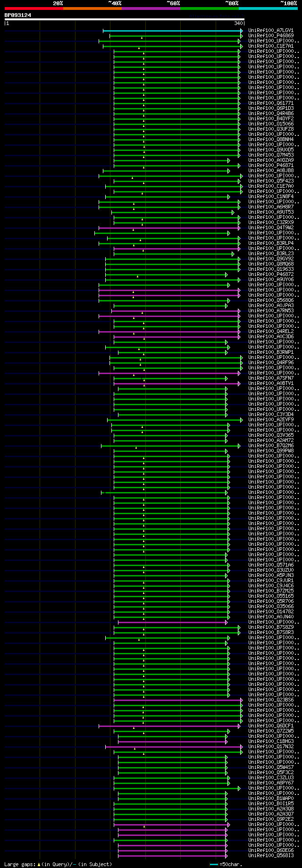Image resolution: width=302 pixels, height=868 pixels.
Task: Select hit UniRef100_P46871
Action: pos(271,166)
